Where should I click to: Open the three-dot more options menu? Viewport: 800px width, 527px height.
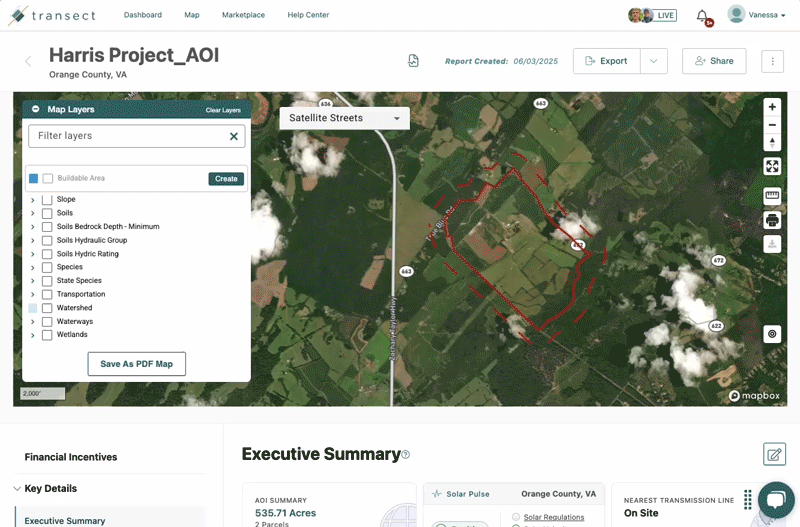772,61
